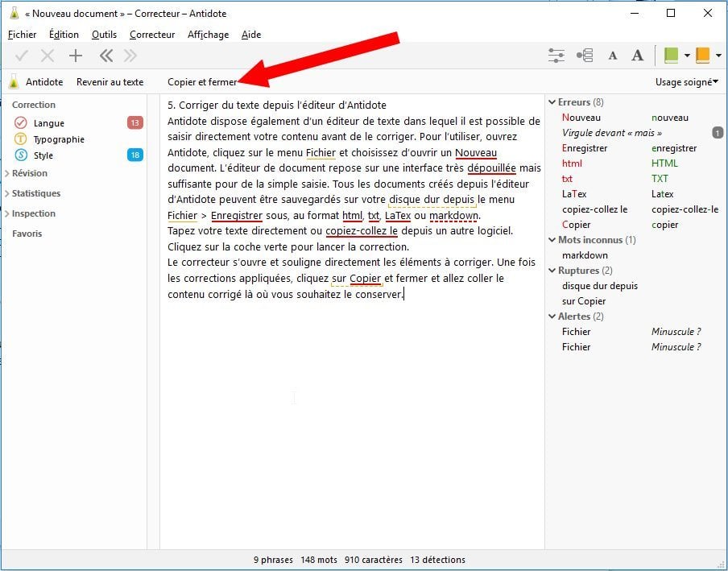Collapse the Ruptures group
The height and width of the screenshot is (571, 728).
click(x=552, y=271)
